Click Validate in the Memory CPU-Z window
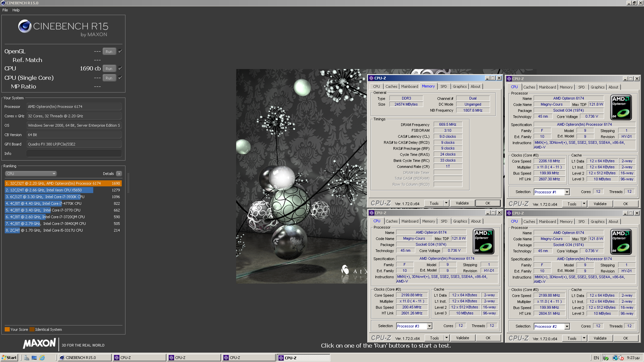644x362 pixels. click(x=462, y=203)
